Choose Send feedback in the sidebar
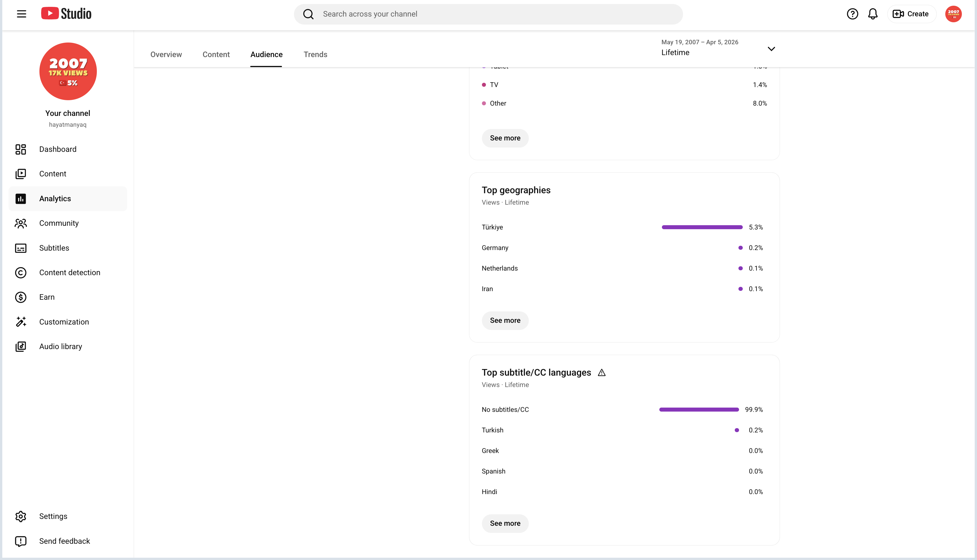The height and width of the screenshot is (560, 977). pos(68,541)
